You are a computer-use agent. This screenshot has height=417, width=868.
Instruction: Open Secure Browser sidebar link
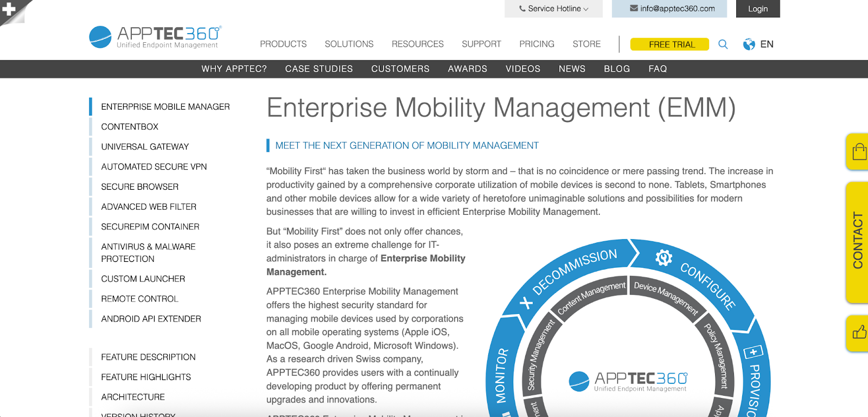pos(139,187)
